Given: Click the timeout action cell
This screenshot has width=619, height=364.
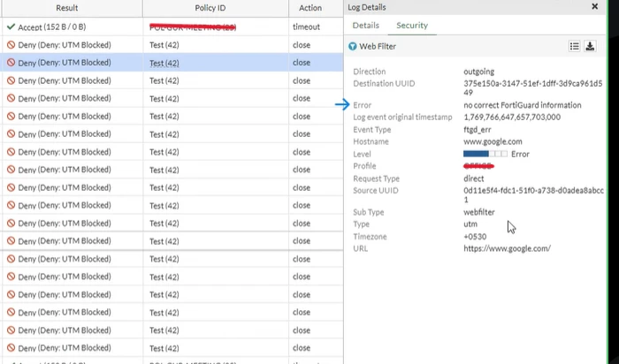Looking at the screenshot, I should (x=306, y=27).
